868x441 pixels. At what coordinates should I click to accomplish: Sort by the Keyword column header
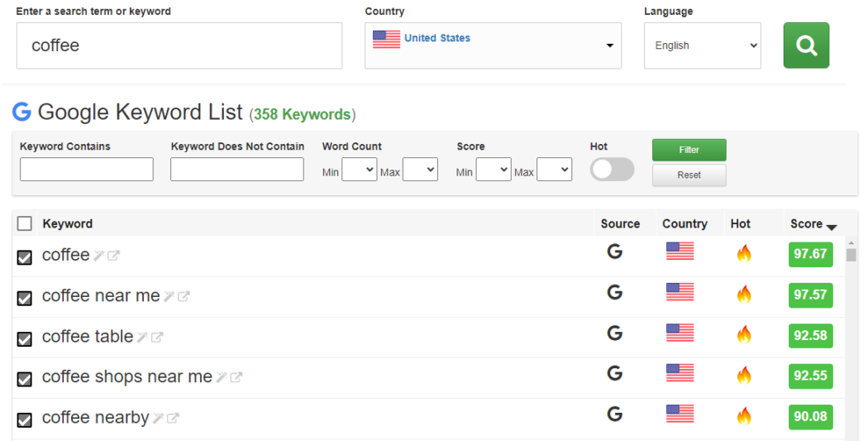68,224
